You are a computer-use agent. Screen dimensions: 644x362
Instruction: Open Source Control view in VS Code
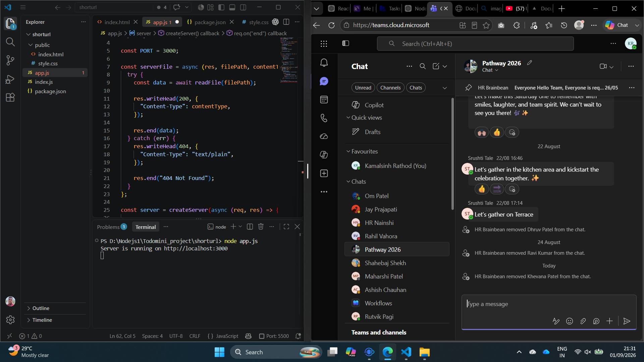point(10,60)
